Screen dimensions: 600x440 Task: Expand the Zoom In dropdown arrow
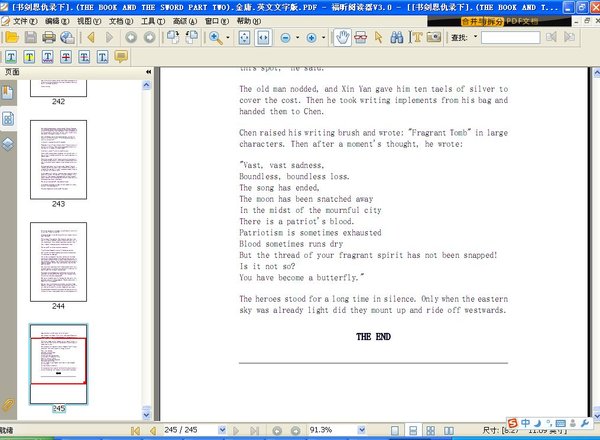(x=323, y=37)
